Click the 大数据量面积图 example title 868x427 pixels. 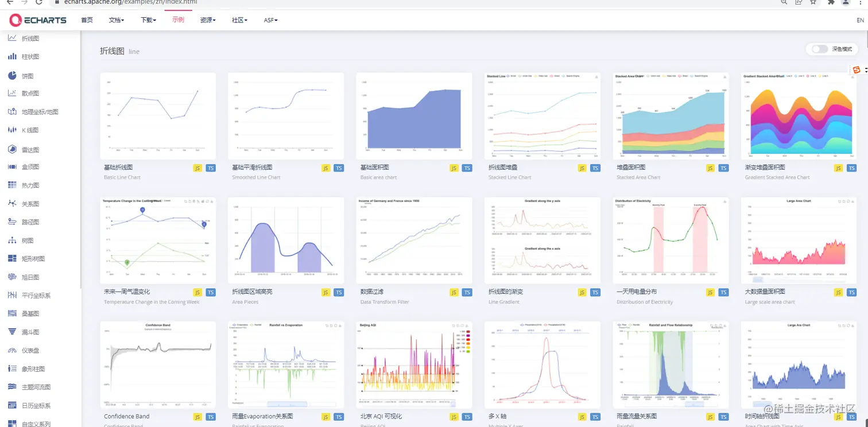tap(766, 292)
